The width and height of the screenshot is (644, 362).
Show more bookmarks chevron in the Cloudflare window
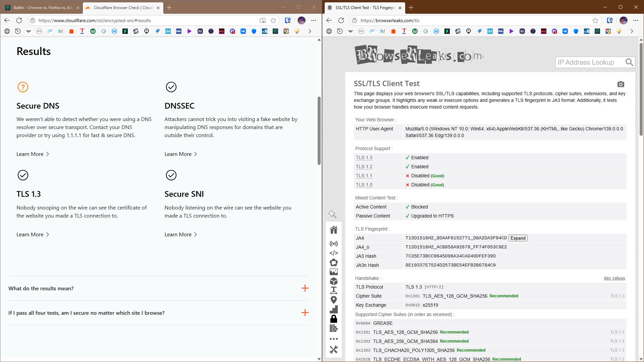pos(310,31)
